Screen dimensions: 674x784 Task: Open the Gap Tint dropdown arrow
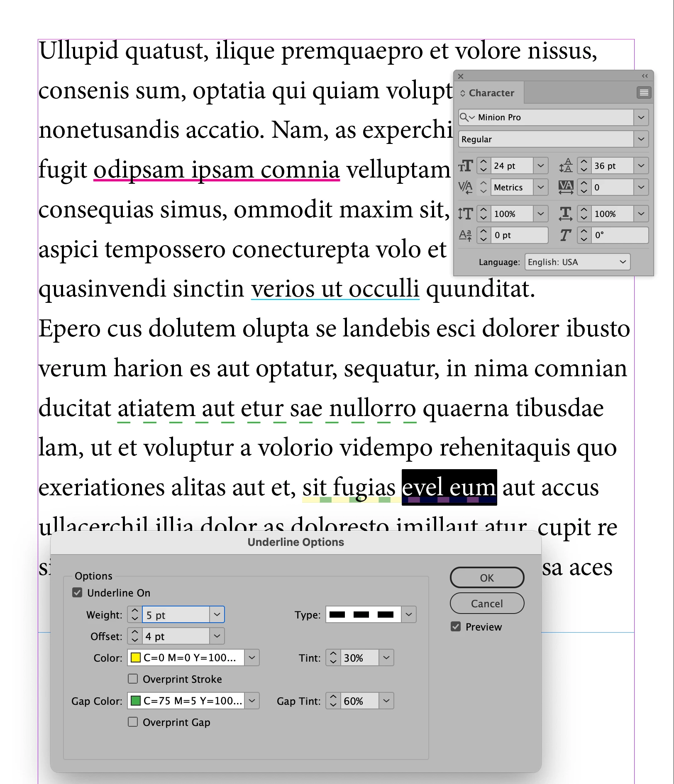386,701
